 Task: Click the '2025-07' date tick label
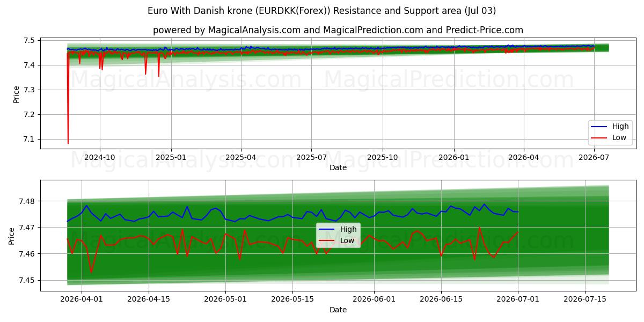pos(311,157)
